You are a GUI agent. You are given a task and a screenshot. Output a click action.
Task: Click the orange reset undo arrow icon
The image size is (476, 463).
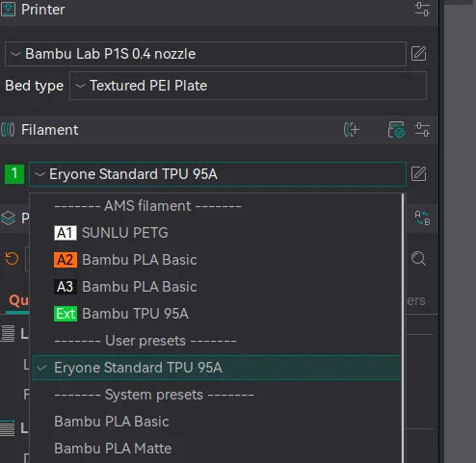pyautogui.click(x=12, y=259)
